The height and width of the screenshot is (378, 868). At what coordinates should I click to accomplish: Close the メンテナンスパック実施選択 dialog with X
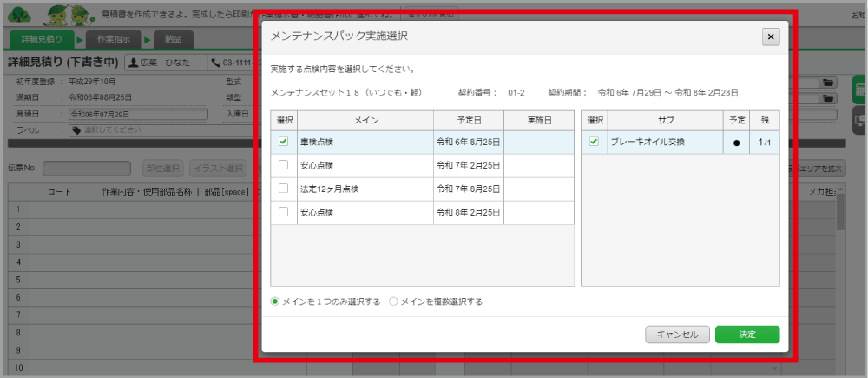pyautogui.click(x=771, y=37)
